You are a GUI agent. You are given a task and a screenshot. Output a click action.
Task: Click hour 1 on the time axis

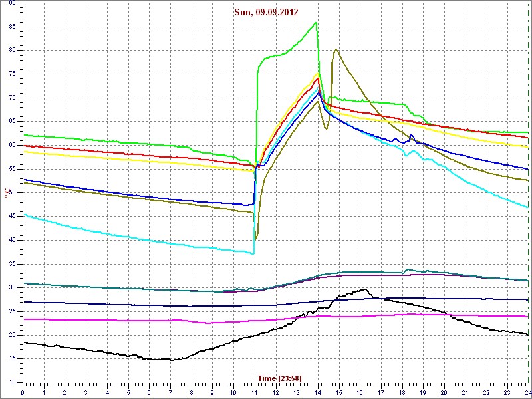tap(44, 391)
